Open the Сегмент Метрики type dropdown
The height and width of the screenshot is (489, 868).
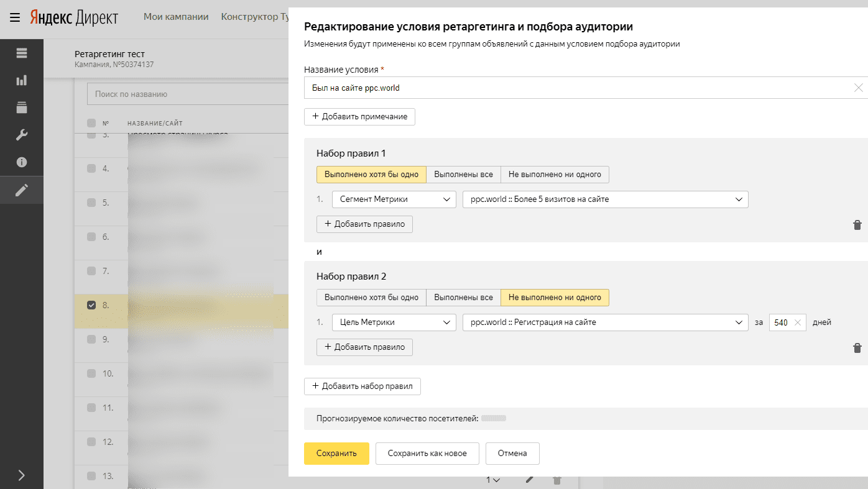pyautogui.click(x=394, y=199)
